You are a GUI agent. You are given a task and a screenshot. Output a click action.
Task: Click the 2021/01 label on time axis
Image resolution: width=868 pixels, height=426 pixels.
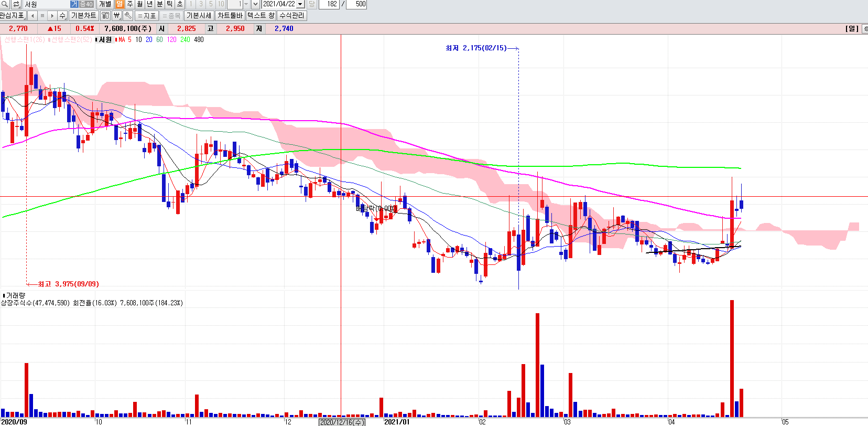[x=397, y=422]
